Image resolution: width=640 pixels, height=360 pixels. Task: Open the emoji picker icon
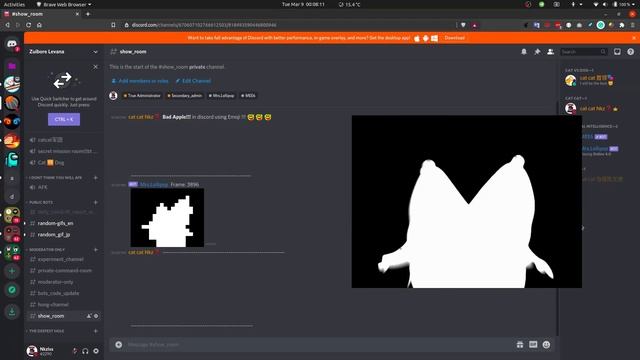[547, 345]
